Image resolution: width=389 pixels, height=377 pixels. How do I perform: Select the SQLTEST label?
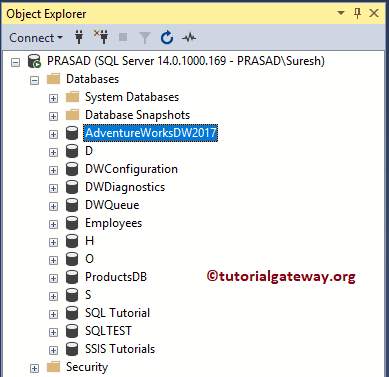click(x=108, y=331)
